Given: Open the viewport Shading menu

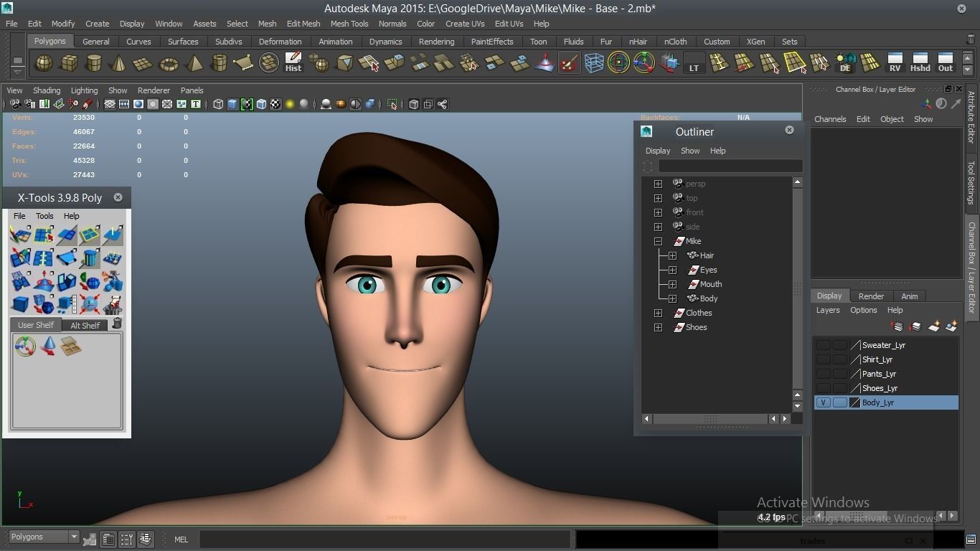Looking at the screenshot, I should pyautogui.click(x=47, y=90).
